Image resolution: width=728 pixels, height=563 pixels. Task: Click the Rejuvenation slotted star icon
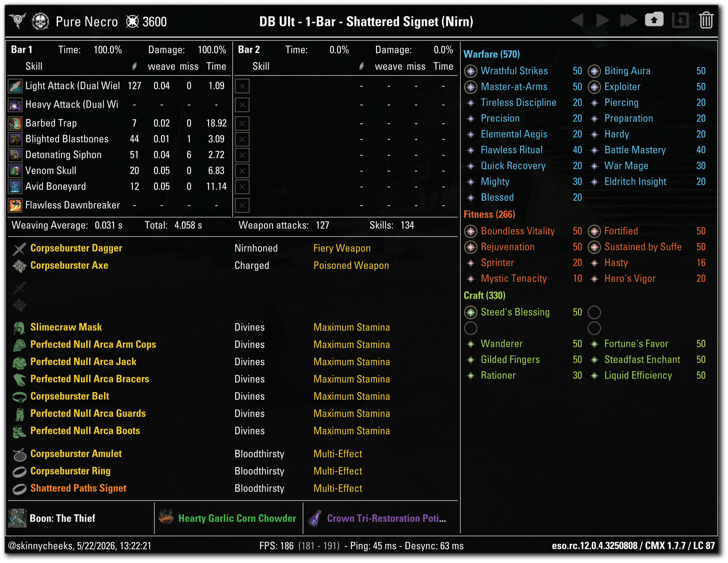[470, 247]
